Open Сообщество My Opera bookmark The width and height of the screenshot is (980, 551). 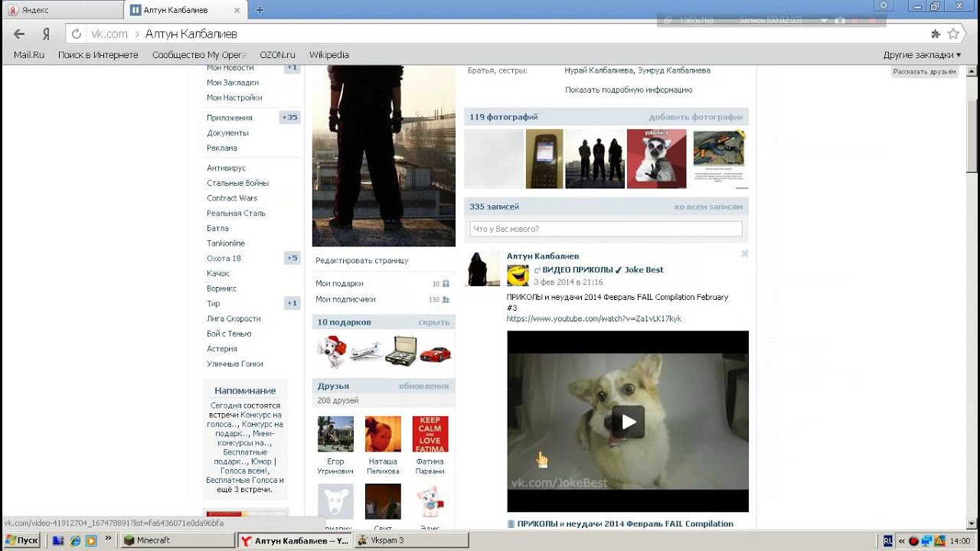(x=199, y=55)
